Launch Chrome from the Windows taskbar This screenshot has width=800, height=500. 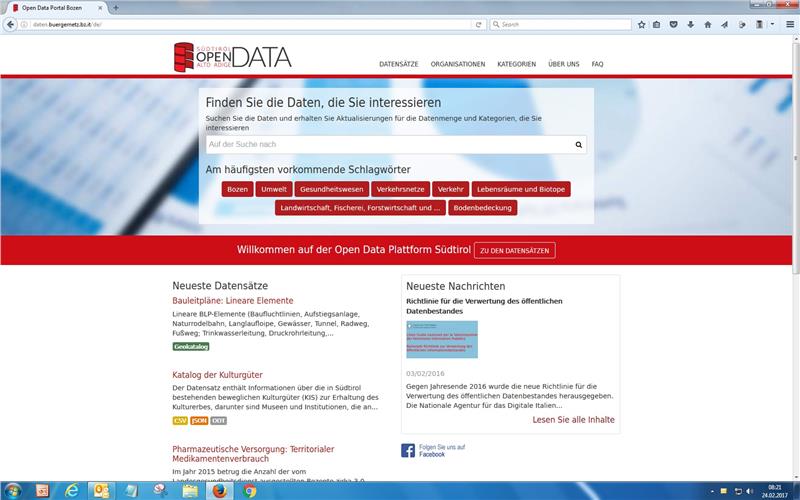tap(250, 491)
